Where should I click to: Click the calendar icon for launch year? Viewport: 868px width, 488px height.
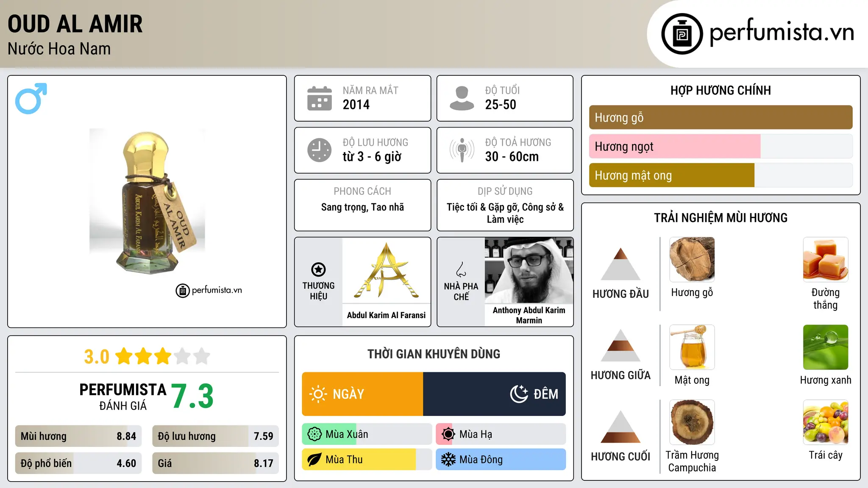click(x=319, y=98)
